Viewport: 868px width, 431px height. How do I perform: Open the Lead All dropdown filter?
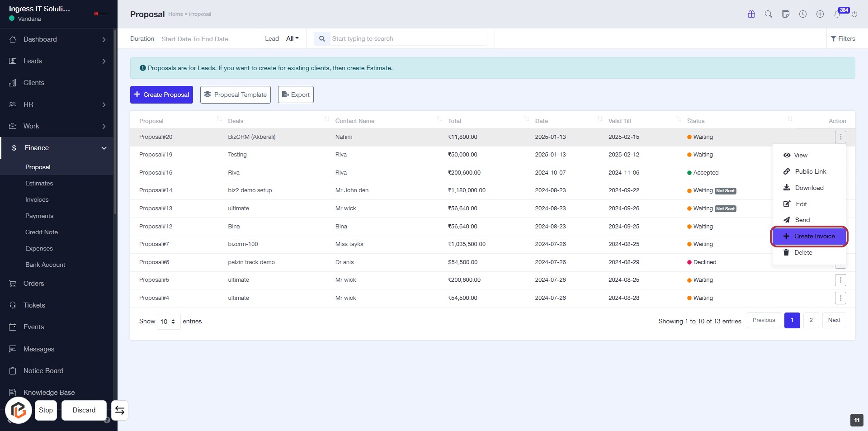coord(292,38)
